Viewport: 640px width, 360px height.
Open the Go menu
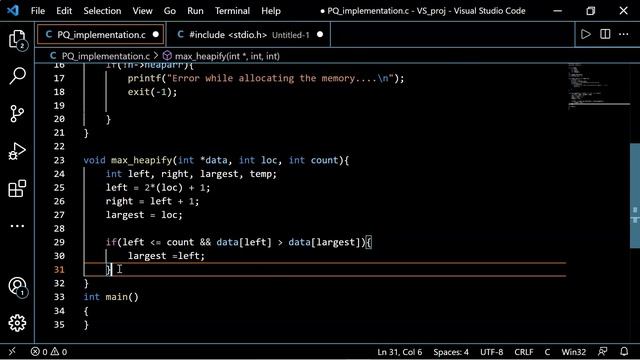(170, 11)
